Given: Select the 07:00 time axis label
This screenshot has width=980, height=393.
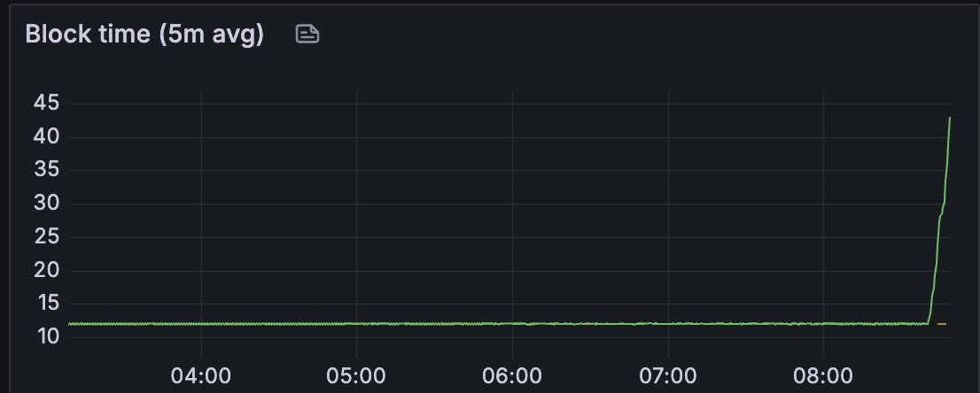Looking at the screenshot, I should 667,376.
